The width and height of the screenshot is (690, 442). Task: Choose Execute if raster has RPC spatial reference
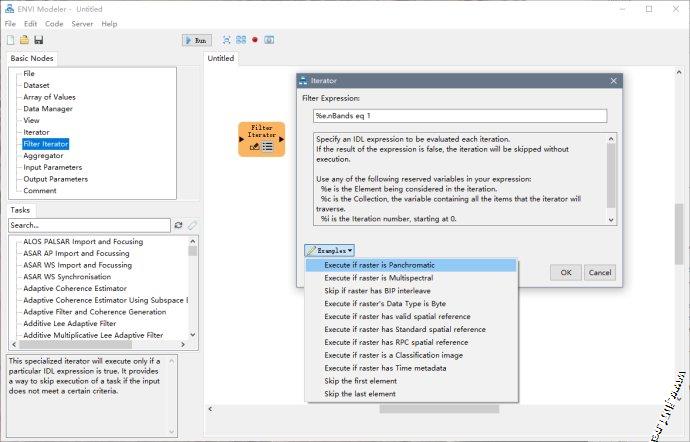pyautogui.click(x=411, y=342)
